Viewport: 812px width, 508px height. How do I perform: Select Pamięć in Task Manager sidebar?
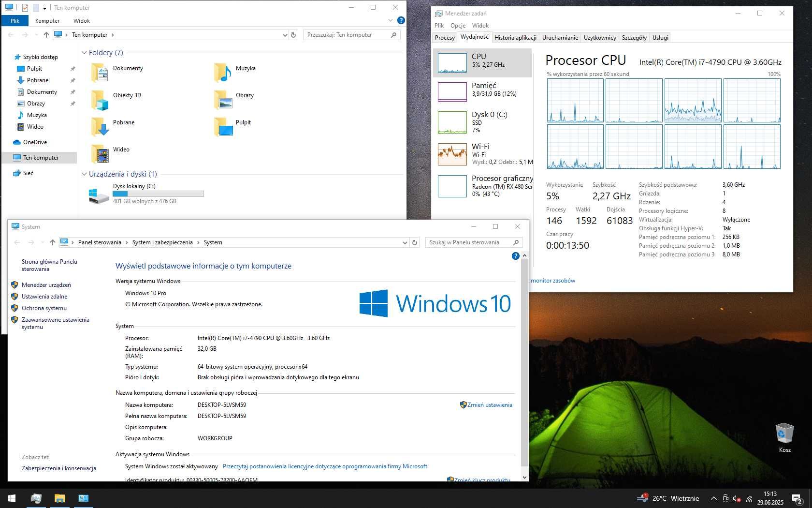click(x=482, y=91)
